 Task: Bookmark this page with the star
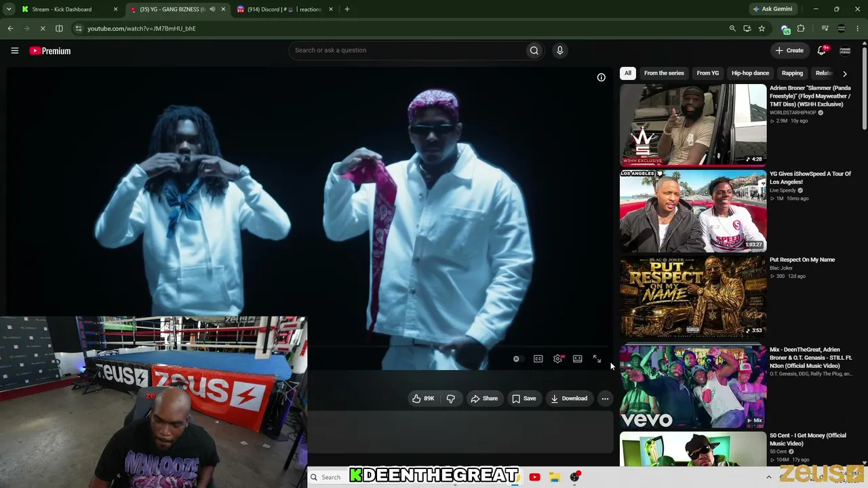pos(762,28)
